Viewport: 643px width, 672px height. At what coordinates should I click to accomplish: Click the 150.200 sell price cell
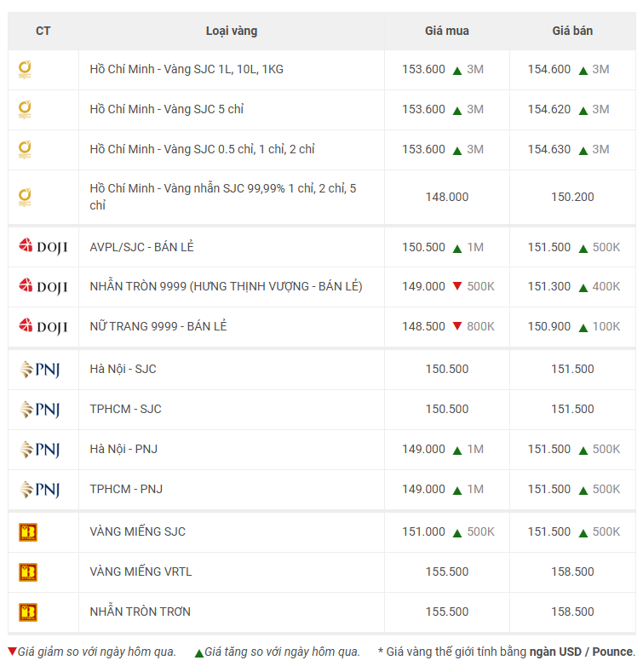[572, 197]
